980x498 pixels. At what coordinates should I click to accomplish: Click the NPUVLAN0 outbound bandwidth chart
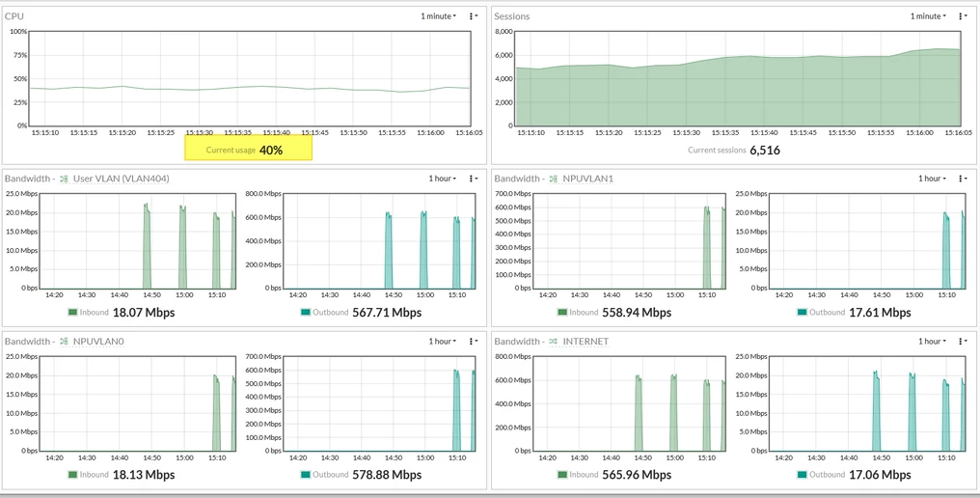click(379, 403)
